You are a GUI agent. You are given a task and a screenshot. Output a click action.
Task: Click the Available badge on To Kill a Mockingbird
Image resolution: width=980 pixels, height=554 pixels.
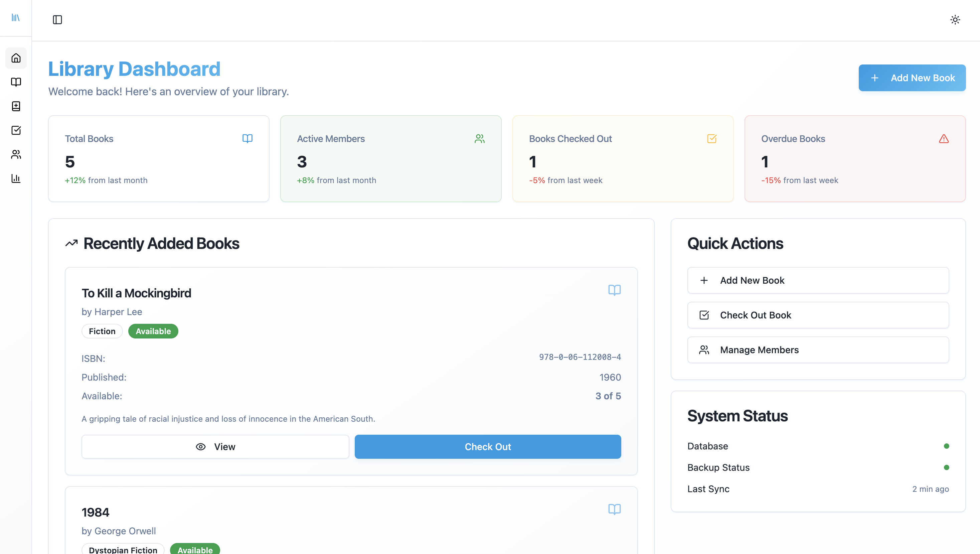(153, 331)
